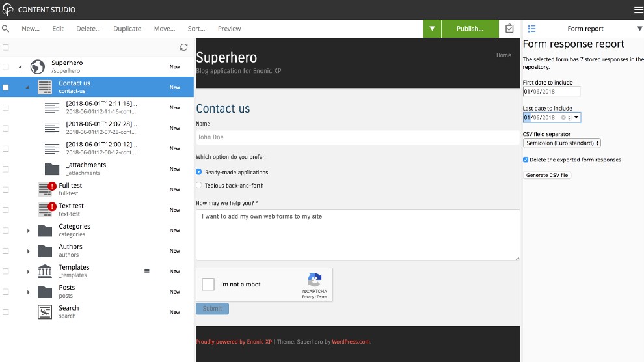Open the WordPress.com footer link
This screenshot has height=362, width=644.
click(351, 341)
